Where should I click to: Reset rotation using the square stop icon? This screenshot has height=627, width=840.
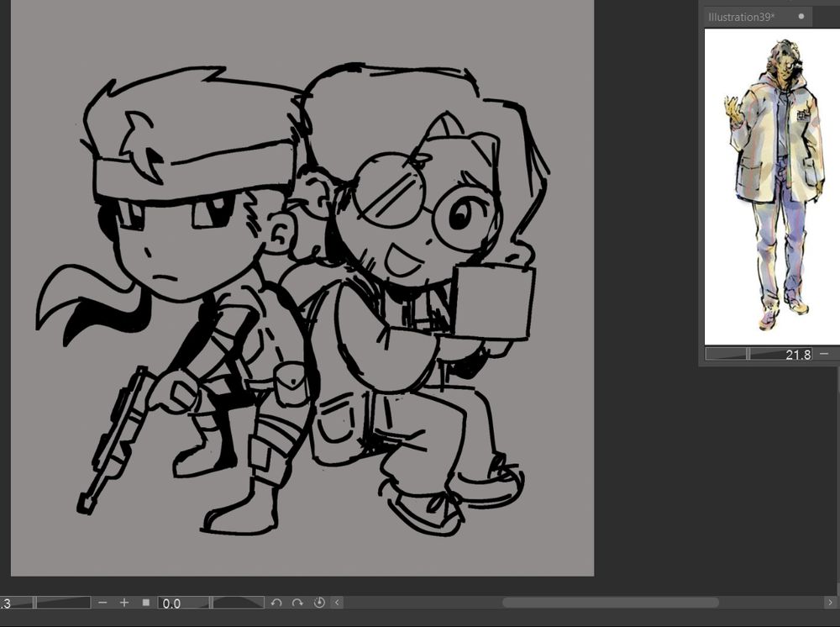[145, 603]
